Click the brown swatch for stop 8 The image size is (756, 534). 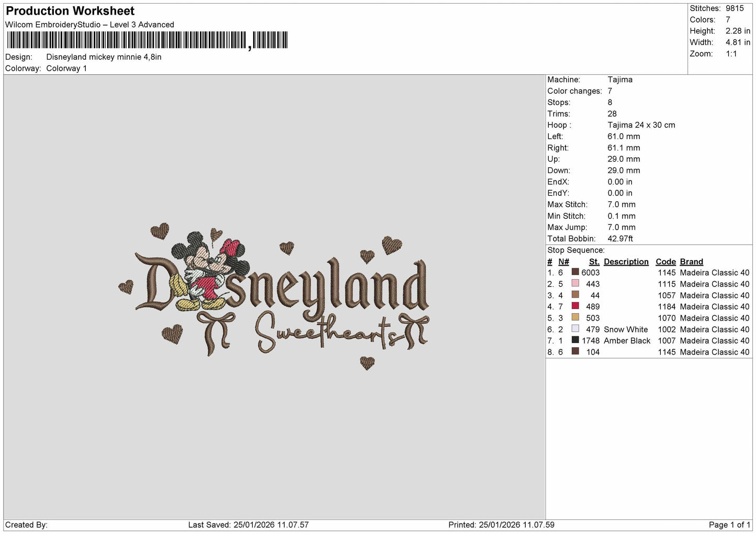coord(576,351)
